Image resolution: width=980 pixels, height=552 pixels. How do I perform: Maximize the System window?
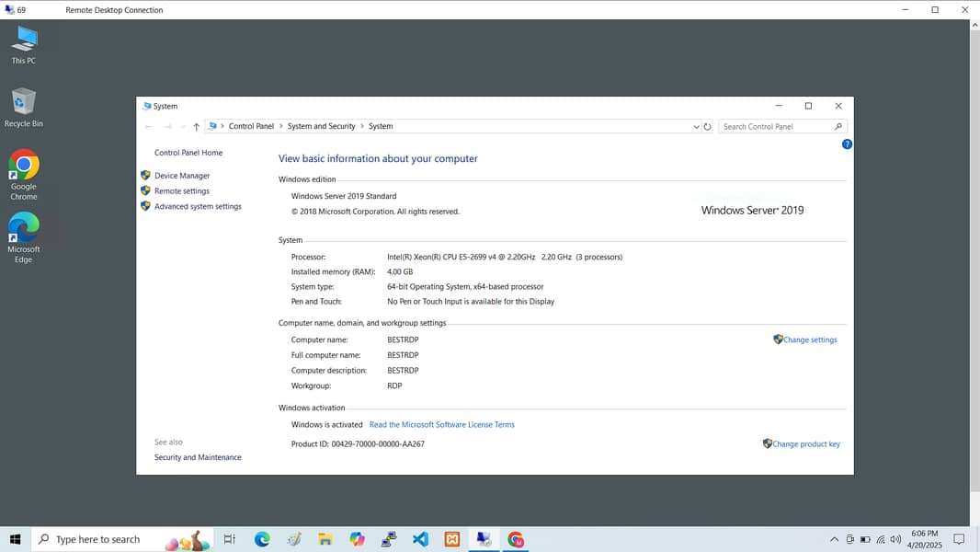point(808,107)
